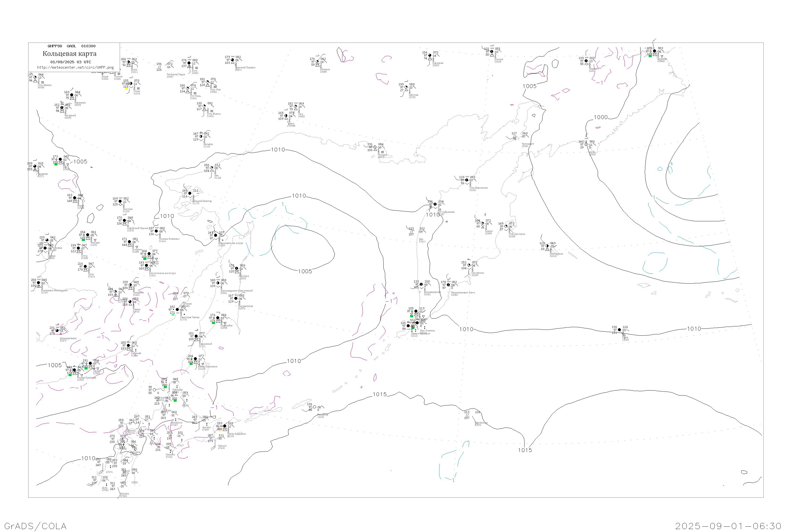Click the 1015 isobar label at bottom right
The image size is (798, 532).
click(x=525, y=450)
